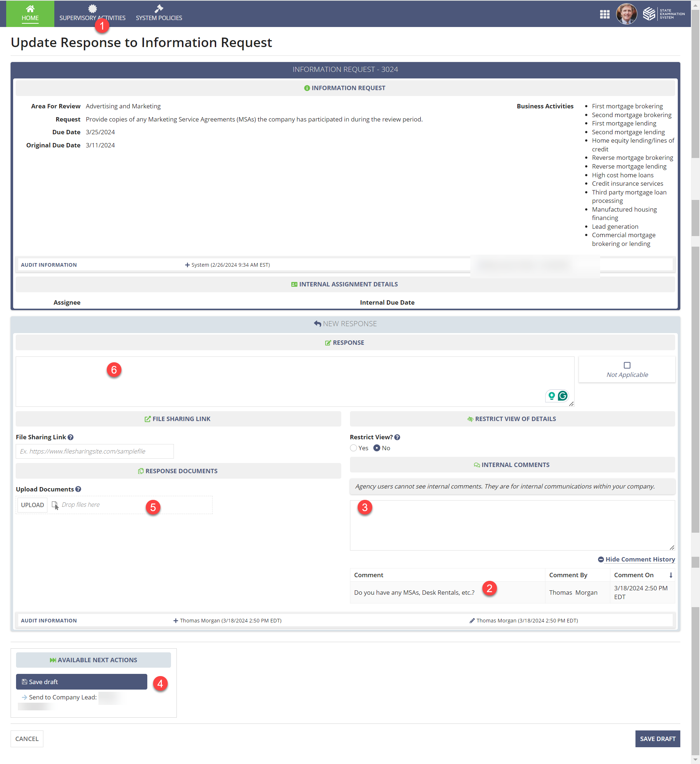
Task: Sort by Comment On column arrow
Action: point(670,575)
